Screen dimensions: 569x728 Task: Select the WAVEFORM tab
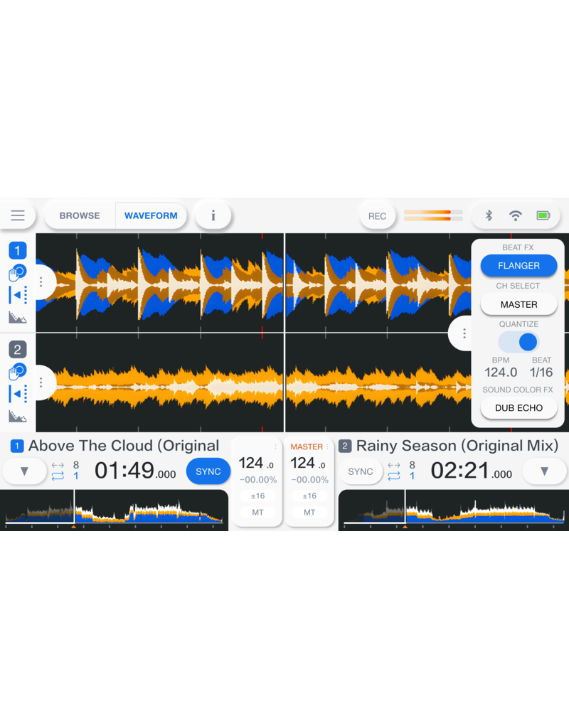tap(151, 215)
